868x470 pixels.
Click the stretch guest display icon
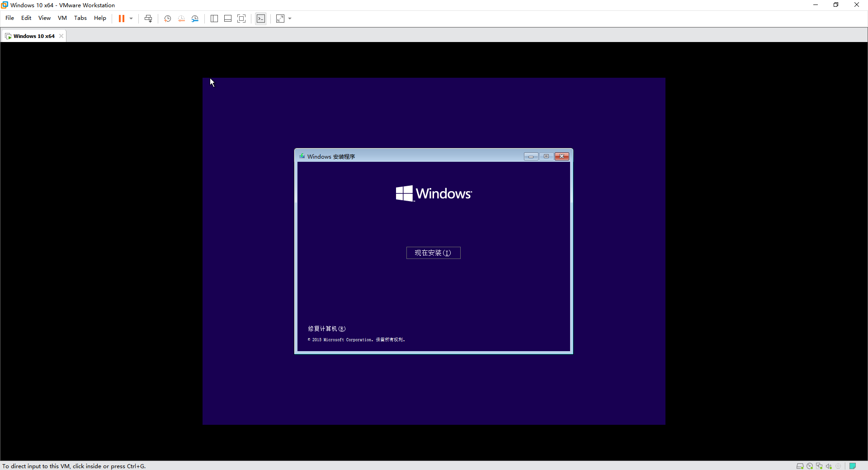tap(280, 19)
